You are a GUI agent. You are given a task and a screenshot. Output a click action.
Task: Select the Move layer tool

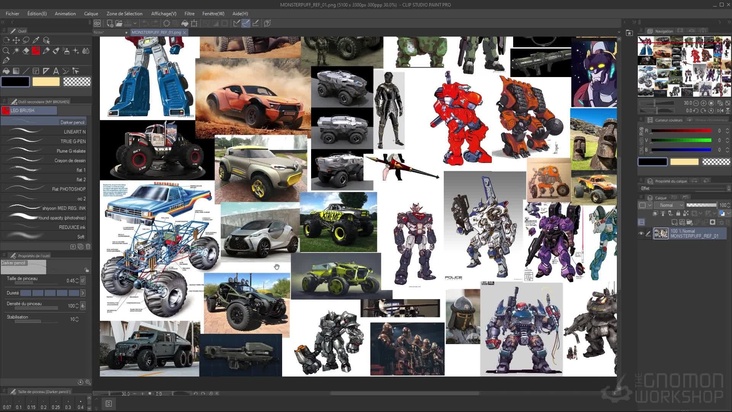tap(17, 40)
